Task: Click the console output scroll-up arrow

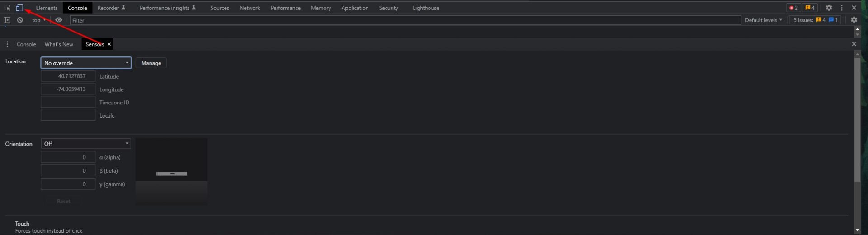Action: (857, 29)
